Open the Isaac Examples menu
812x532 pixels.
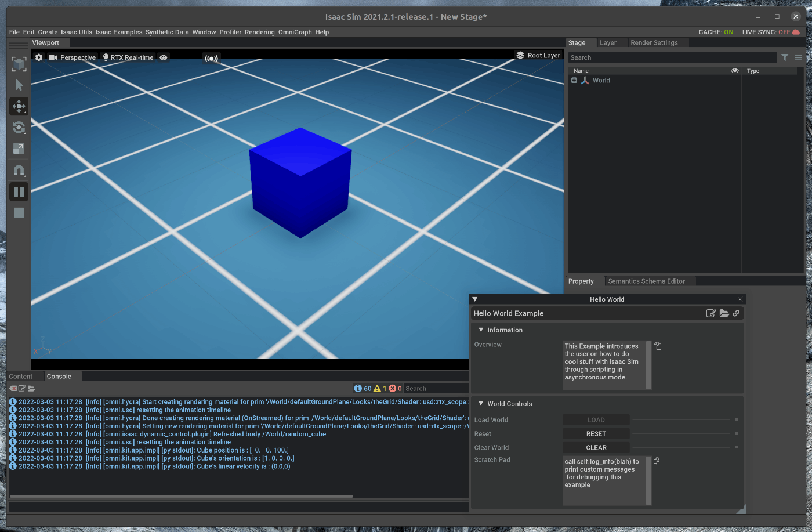pyautogui.click(x=119, y=32)
